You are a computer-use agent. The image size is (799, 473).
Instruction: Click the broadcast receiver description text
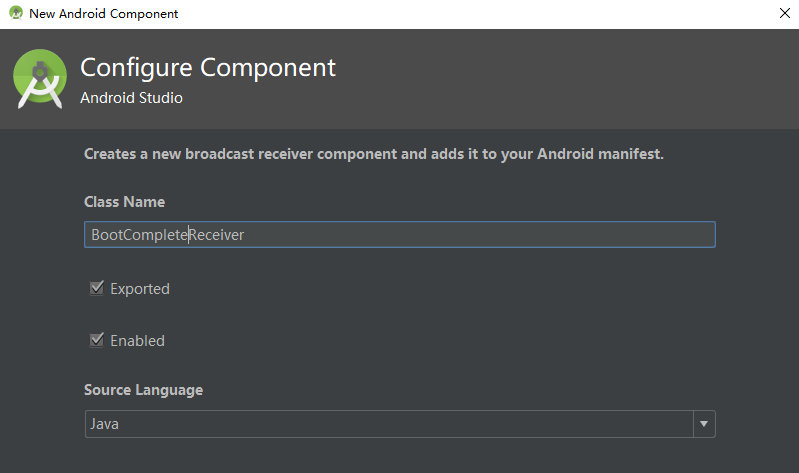[x=374, y=154]
